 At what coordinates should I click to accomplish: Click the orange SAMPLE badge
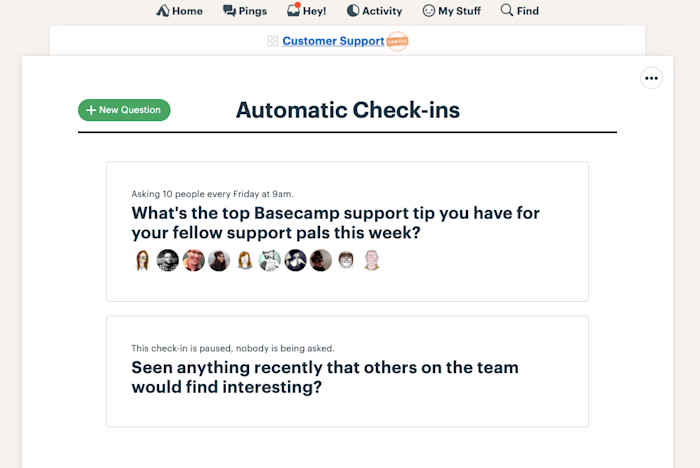397,41
